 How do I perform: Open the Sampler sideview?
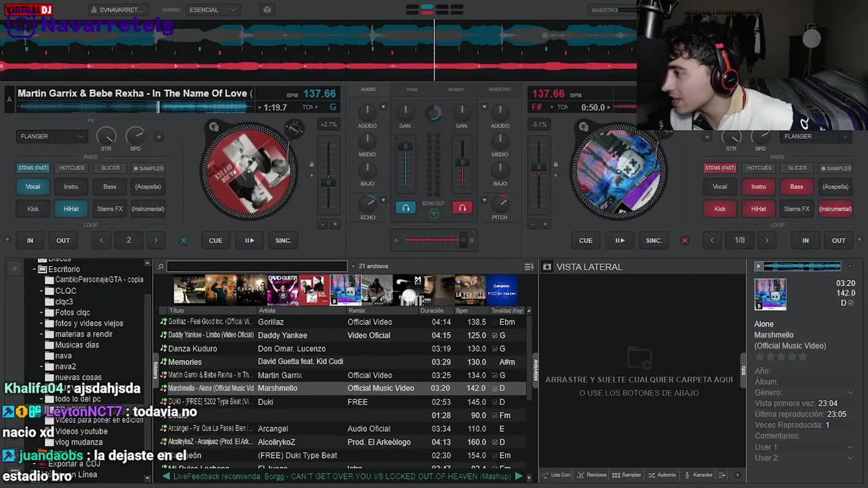pyautogui.click(x=628, y=475)
